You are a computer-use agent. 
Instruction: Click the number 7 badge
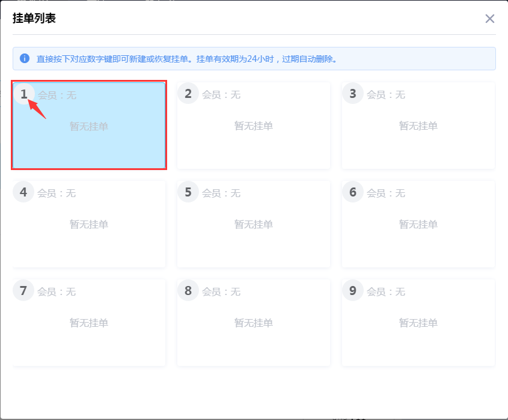coord(23,290)
